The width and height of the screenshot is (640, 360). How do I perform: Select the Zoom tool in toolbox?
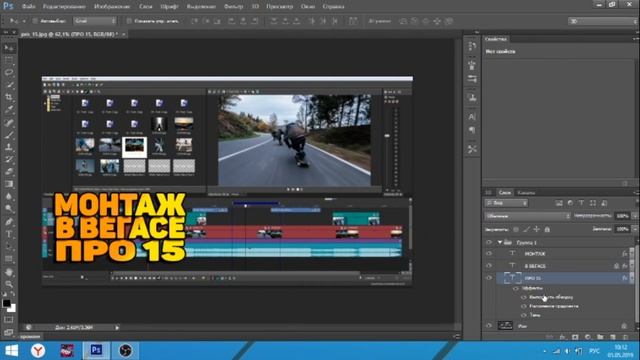coord(9,284)
